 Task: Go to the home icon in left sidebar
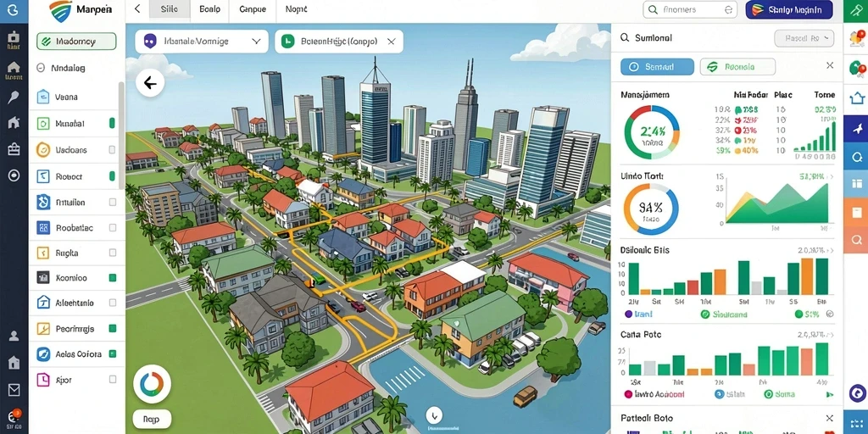(x=14, y=68)
